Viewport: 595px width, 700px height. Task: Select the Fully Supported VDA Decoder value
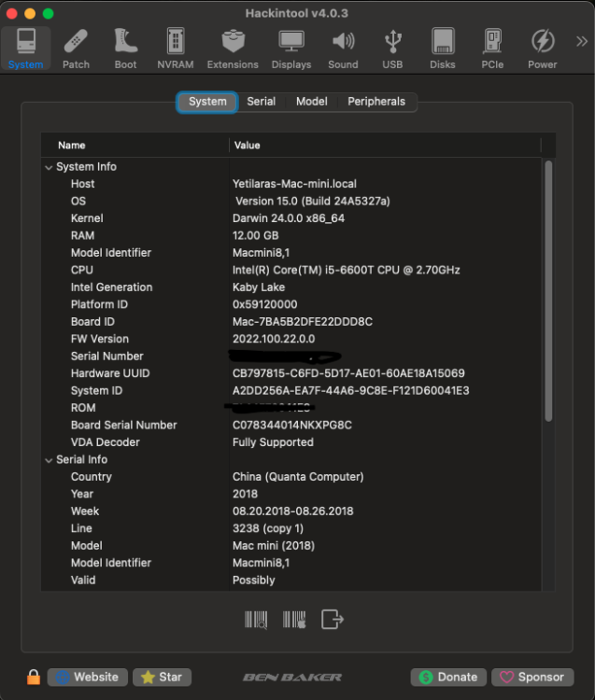(x=273, y=442)
